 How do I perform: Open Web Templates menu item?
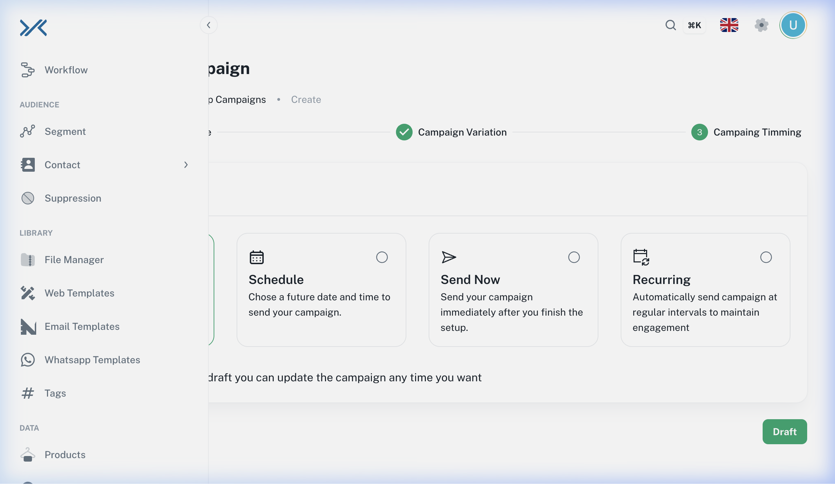point(79,293)
